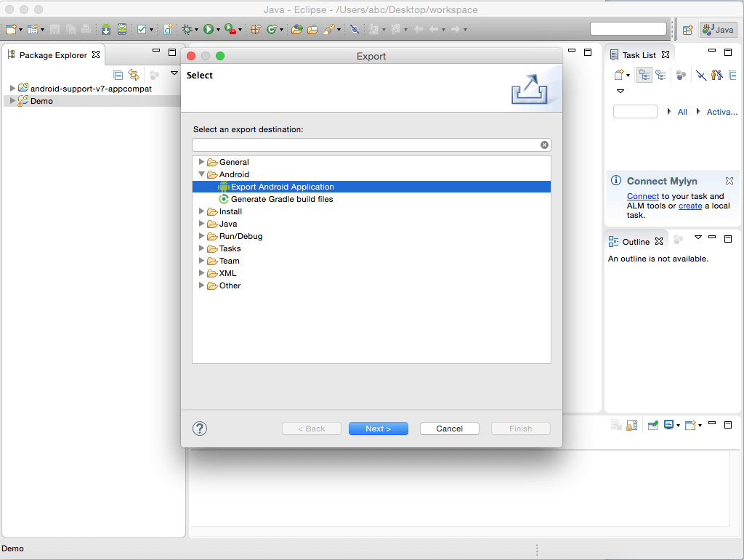The height and width of the screenshot is (560, 744).
Task: Expand the Other export folder
Action: pos(201,285)
